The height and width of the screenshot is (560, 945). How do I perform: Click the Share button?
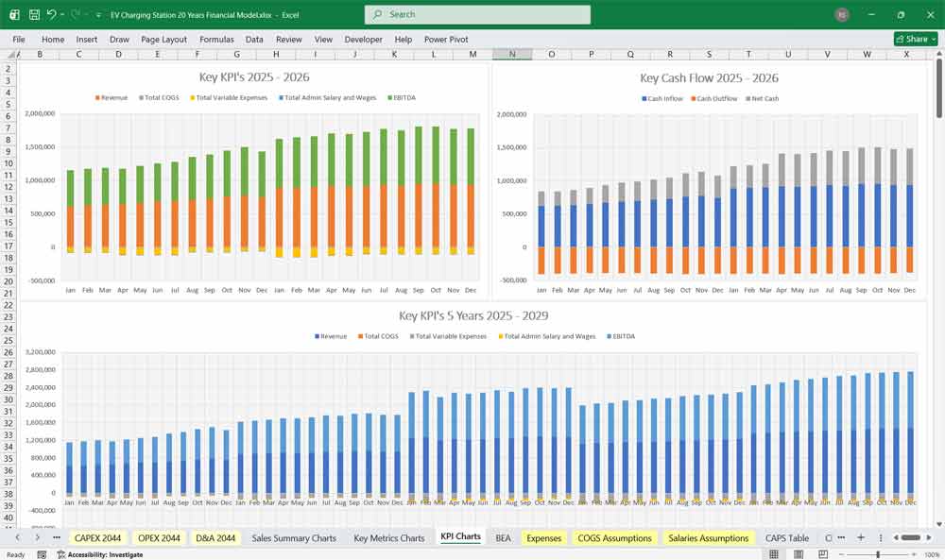coord(914,39)
